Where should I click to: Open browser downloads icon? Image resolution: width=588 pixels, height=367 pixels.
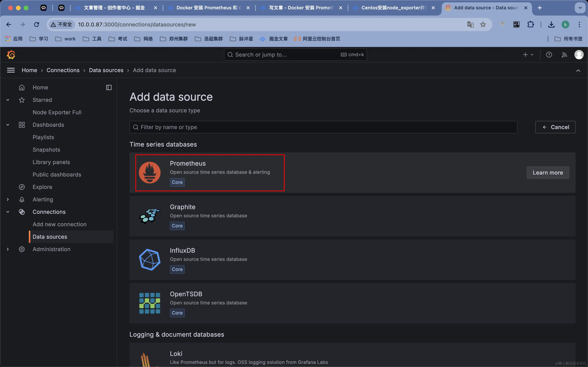pyautogui.click(x=551, y=24)
